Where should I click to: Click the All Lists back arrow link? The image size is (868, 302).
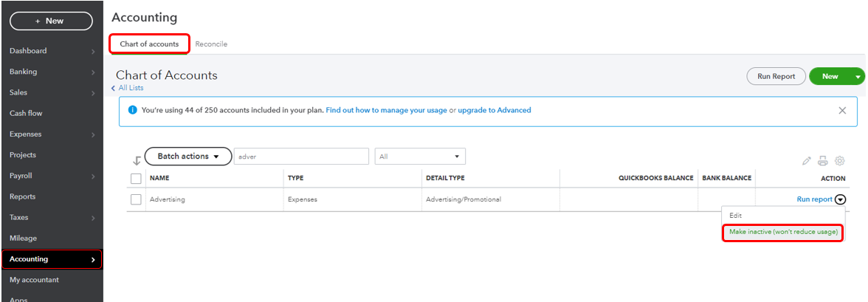click(127, 88)
